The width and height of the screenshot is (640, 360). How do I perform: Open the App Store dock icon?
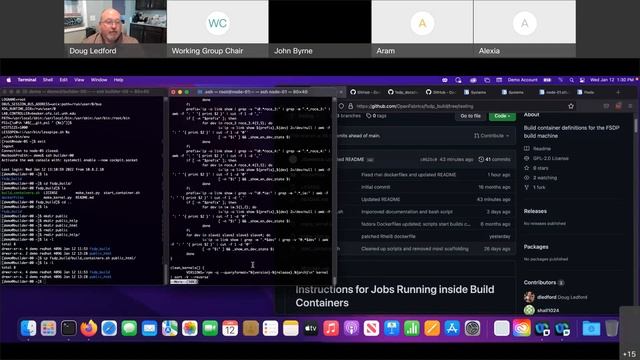452,328
